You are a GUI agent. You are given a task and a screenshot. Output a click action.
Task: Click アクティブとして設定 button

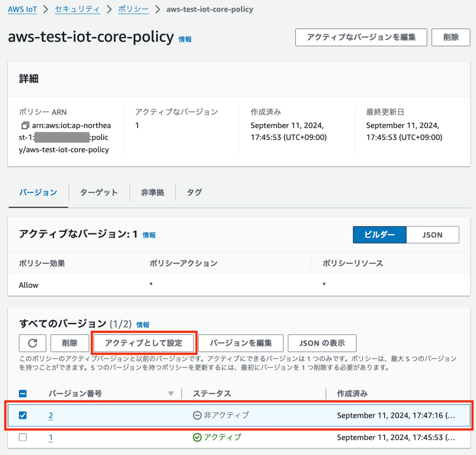[x=144, y=343]
